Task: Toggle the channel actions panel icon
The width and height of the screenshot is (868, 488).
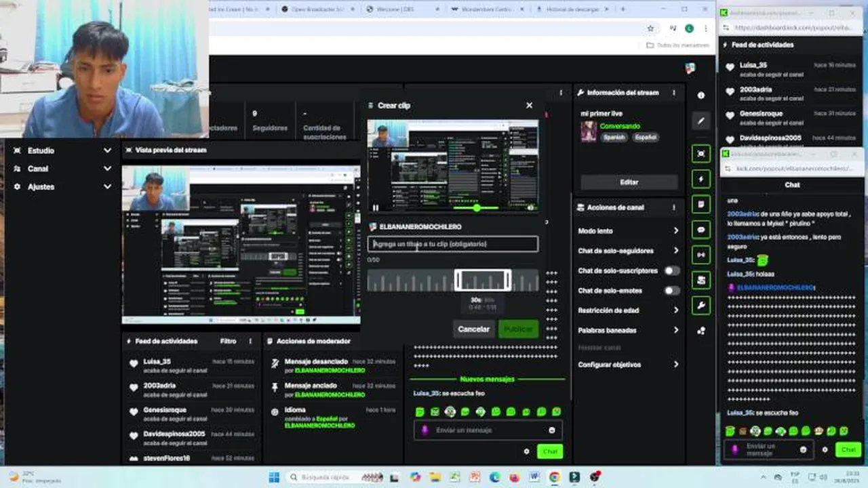Action: [x=701, y=280]
